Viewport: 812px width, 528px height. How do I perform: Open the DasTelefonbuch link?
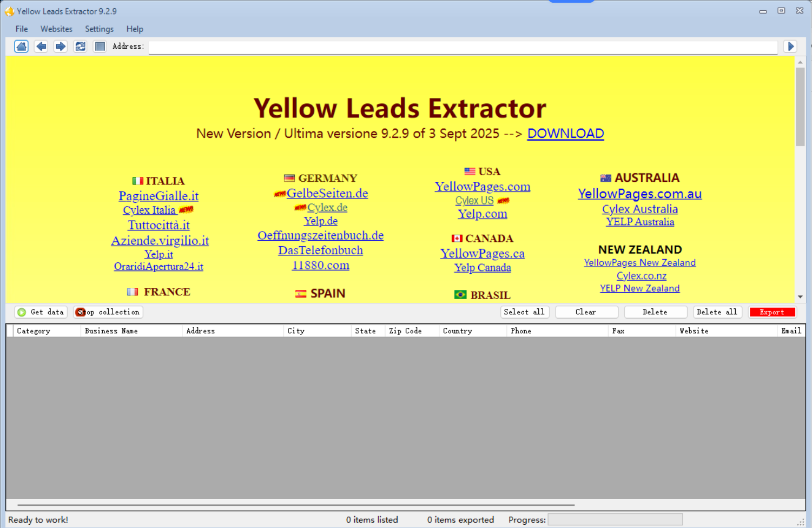[320, 250]
